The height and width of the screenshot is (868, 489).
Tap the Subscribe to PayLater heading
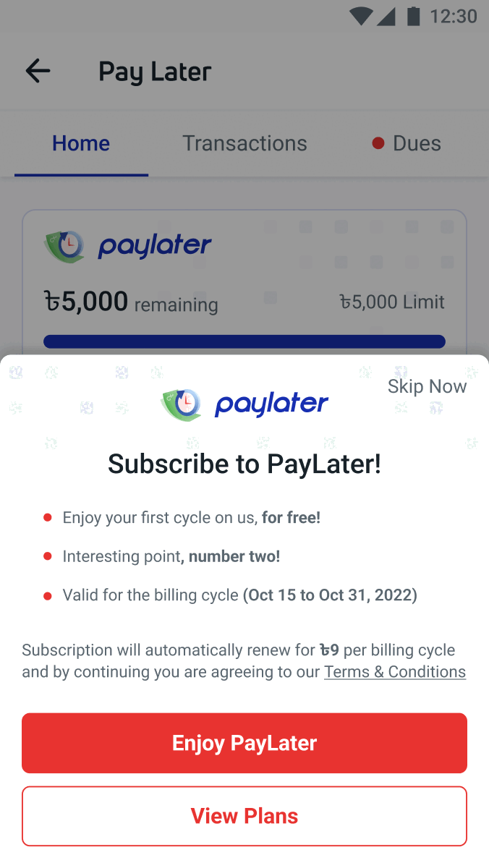(x=244, y=464)
